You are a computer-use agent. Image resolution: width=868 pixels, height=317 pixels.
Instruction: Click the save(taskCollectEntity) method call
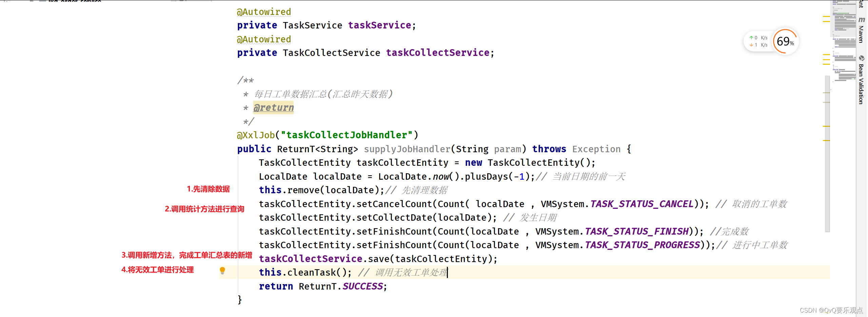tap(430, 259)
